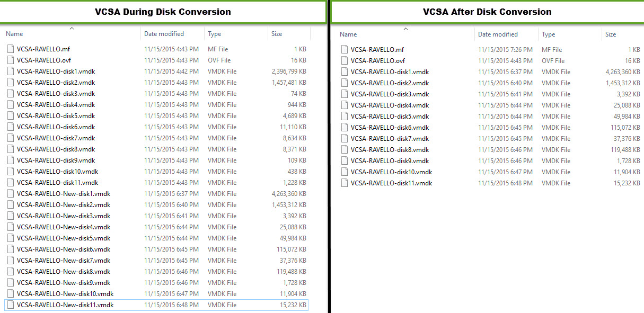
Task: Click file icon of VCSA-RAVELLO.mf in left pane
Action: (x=11, y=49)
